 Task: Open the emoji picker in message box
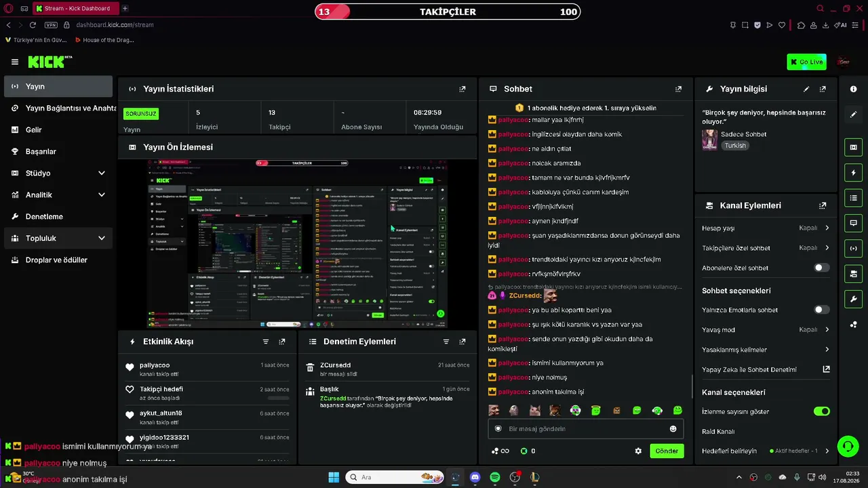coord(673,428)
